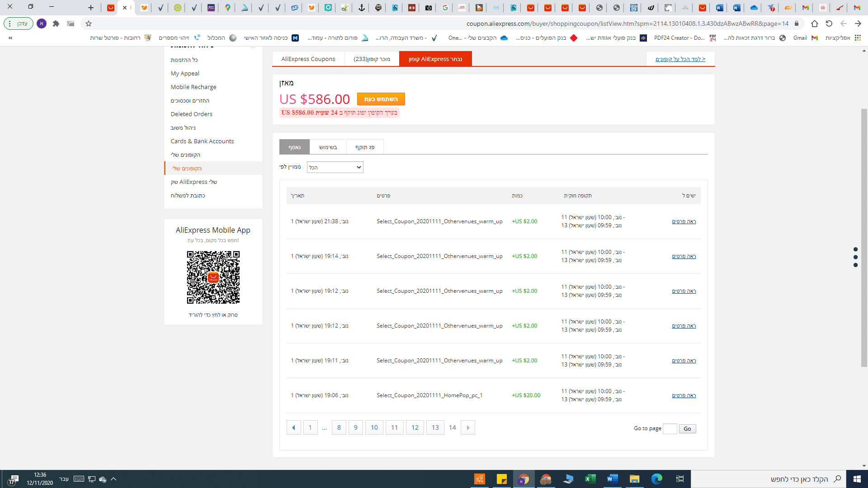Image resolution: width=868 pixels, height=488 pixels.
Task: Go to page 13 in pagination
Action: (x=435, y=427)
